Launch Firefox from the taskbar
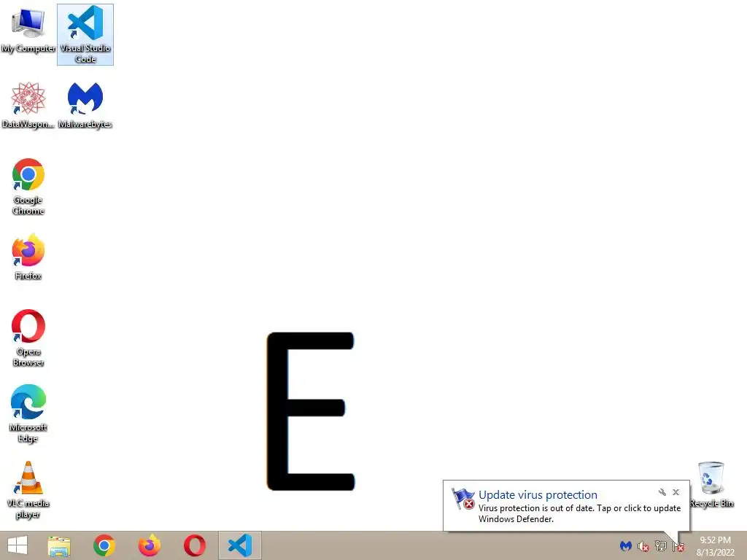Viewport: 747px width, 560px height. click(149, 545)
